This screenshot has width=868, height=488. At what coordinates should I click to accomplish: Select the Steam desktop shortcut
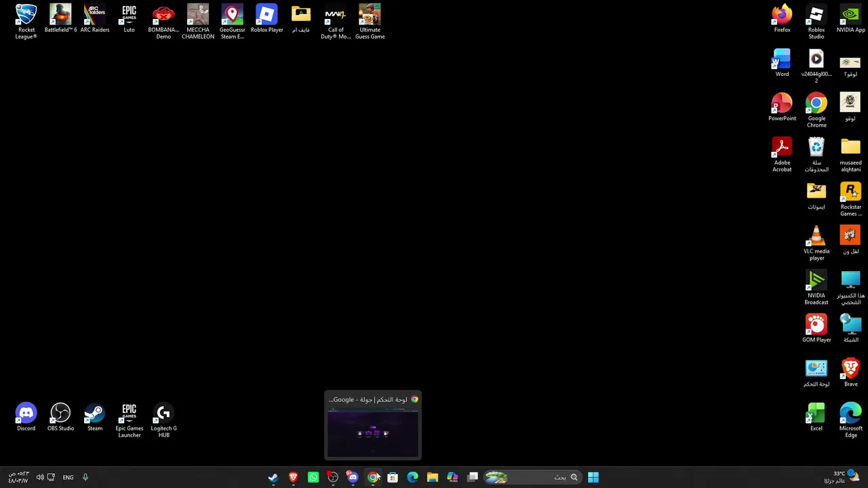[x=95, y=417]
